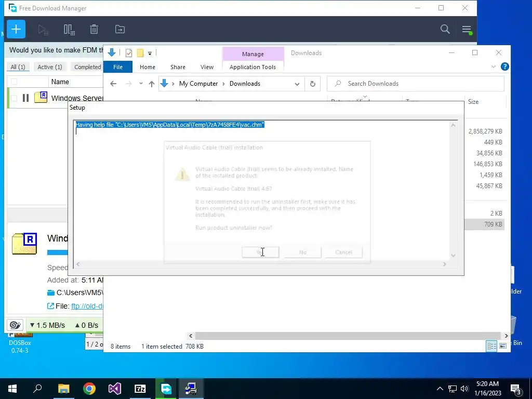Open the File tab in Explorer ribbon

(x=118, y=67)
